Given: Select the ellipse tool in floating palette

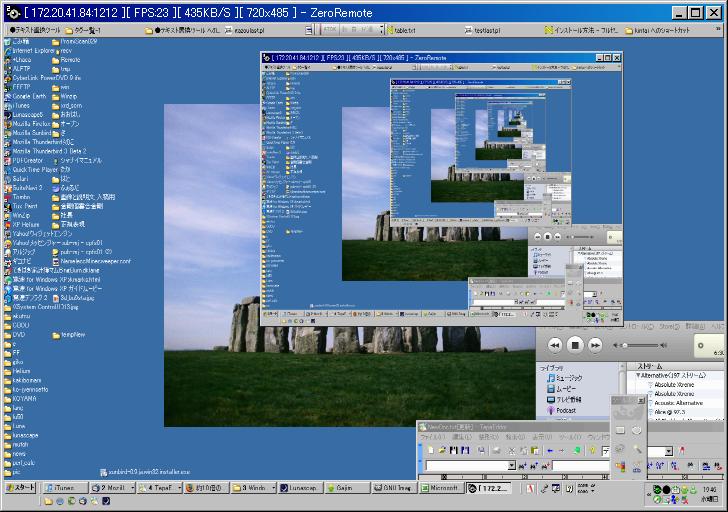Looking at the screenshot, I should point(636,430).
